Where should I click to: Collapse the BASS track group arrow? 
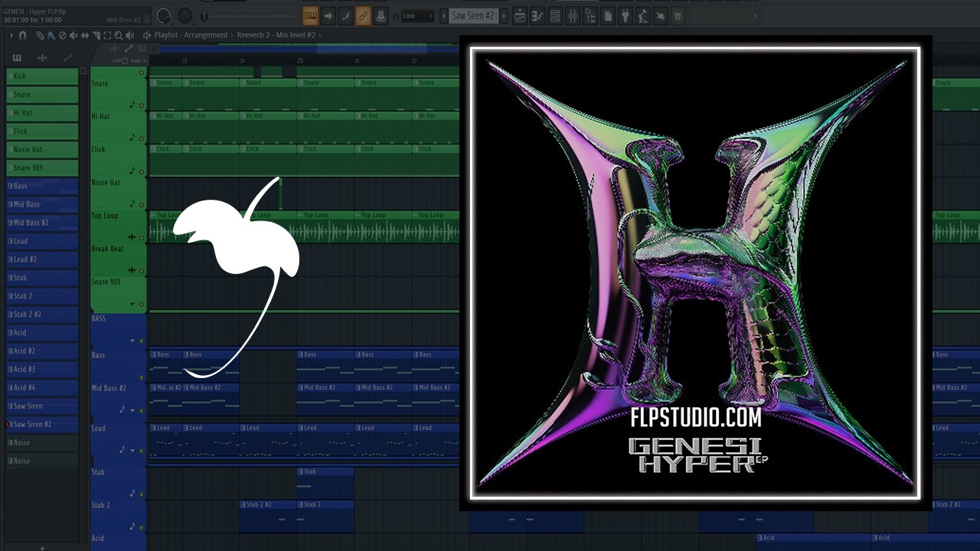pyautogui.click(x=132, y=341)
